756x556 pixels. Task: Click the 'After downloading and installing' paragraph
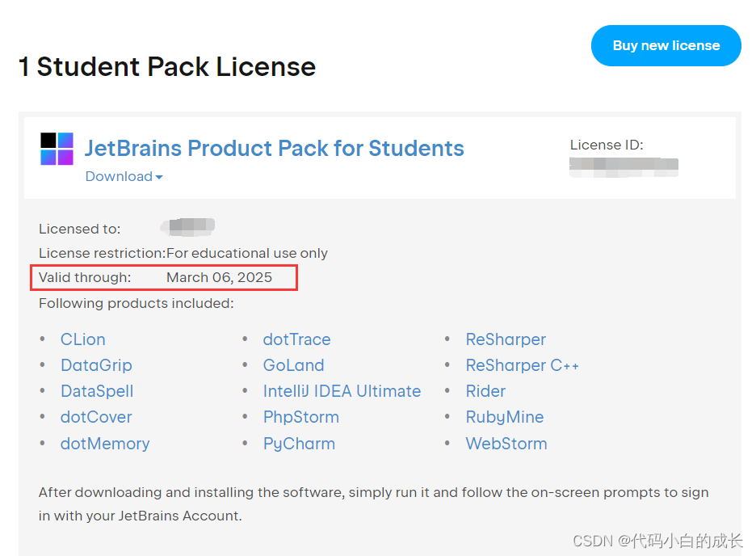(x=374, y=504)
